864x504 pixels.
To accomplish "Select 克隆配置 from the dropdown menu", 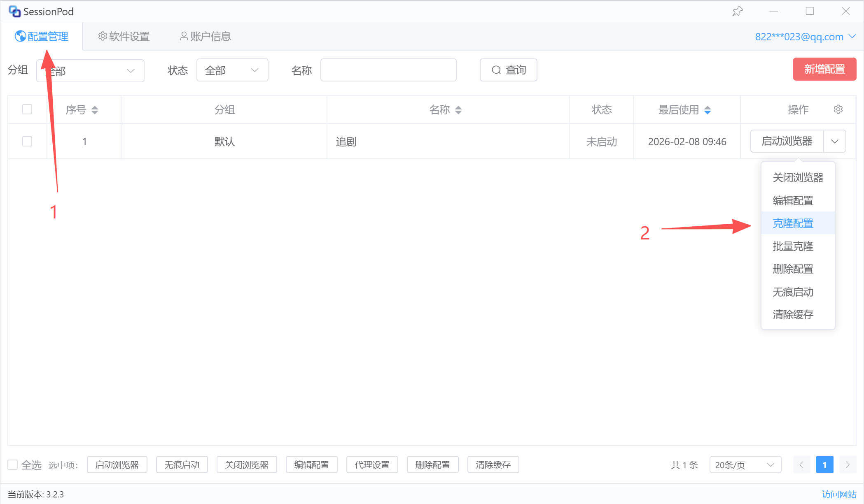I will [793, 223].
